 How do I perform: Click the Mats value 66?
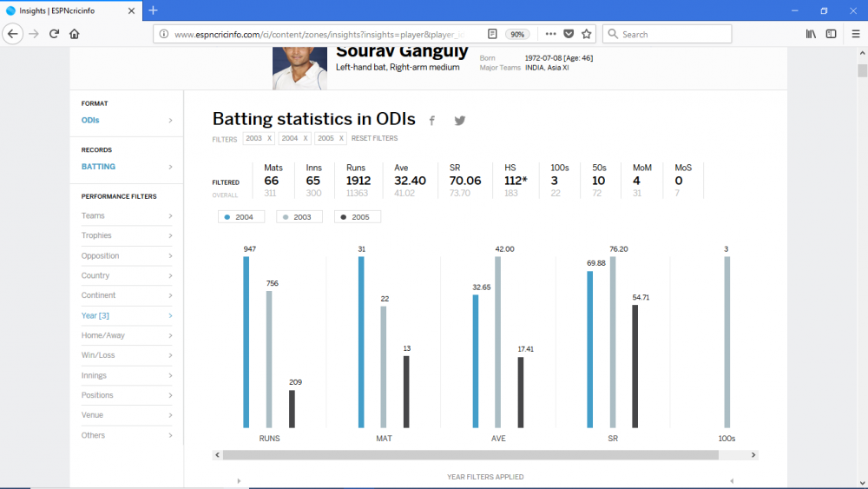(271, 181)
